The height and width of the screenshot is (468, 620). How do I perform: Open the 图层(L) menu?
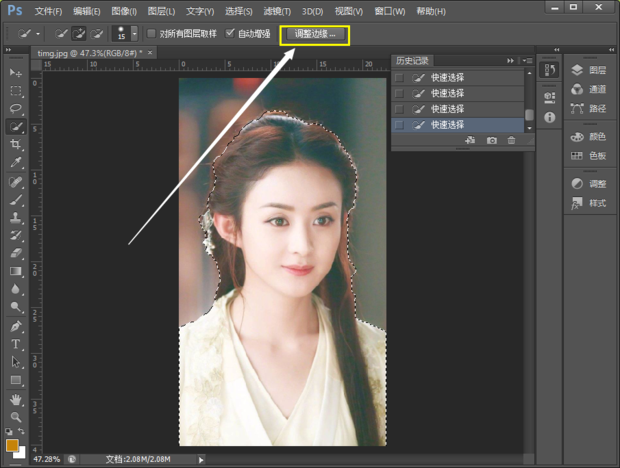161,11
